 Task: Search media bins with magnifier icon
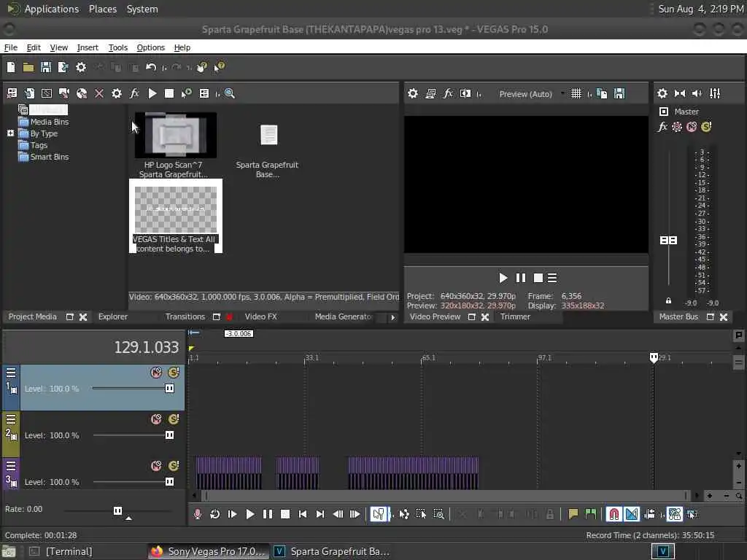pyautogui.click(x=230, y=93)
